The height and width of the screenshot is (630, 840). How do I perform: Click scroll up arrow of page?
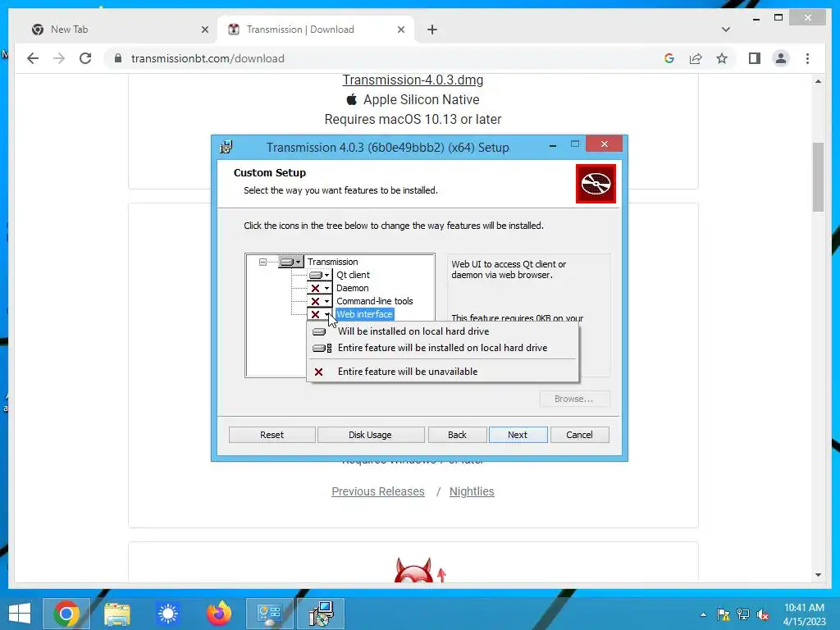pos(818,81)
